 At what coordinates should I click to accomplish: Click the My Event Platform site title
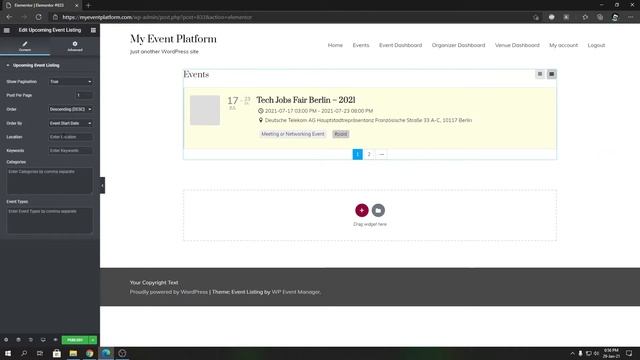173,39
